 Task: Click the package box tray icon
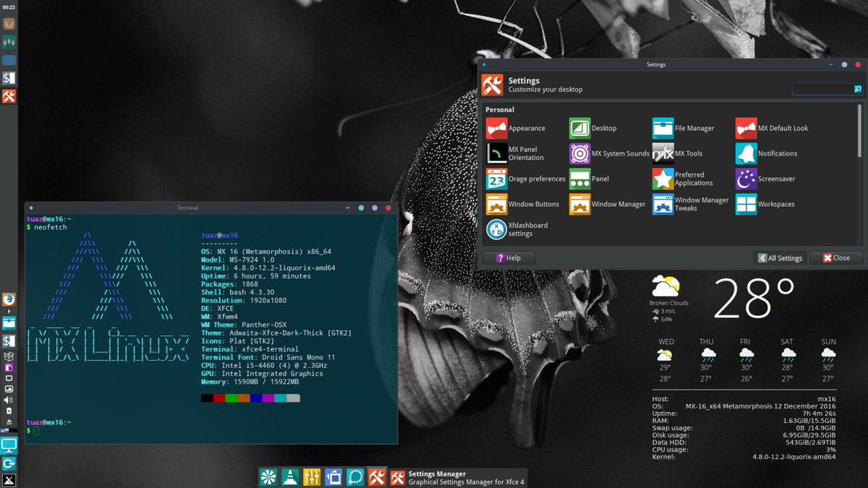[9, 356]
